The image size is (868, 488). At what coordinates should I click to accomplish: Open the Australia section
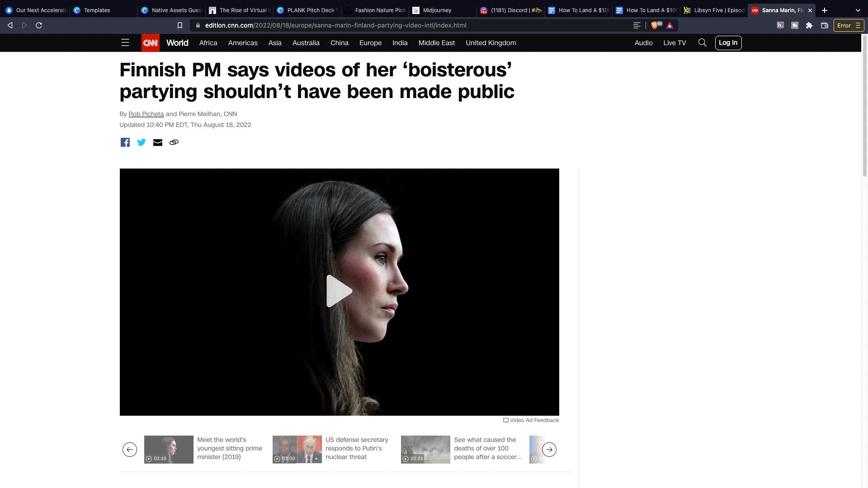(x=306, y=43)
